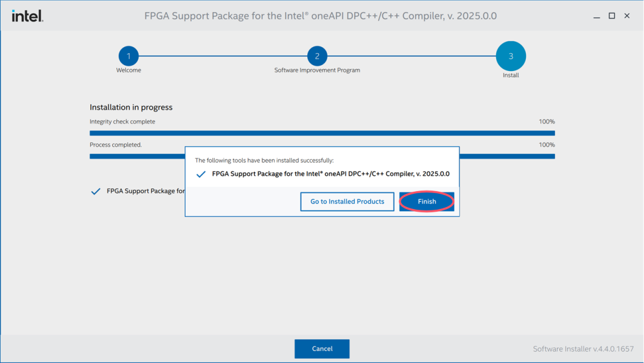Click 'Software Installer v.4.4.0.1657' version text
The height and width of the screenshot is (363, 644).
(583, 349)
